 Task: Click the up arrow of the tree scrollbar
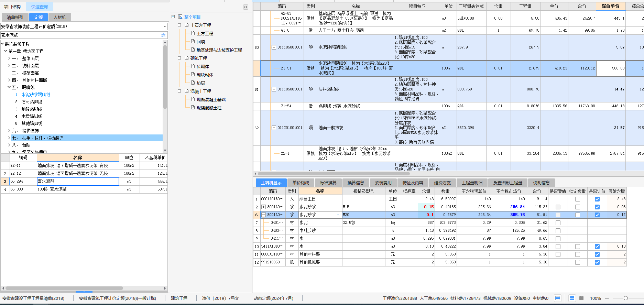pos(165,43)
